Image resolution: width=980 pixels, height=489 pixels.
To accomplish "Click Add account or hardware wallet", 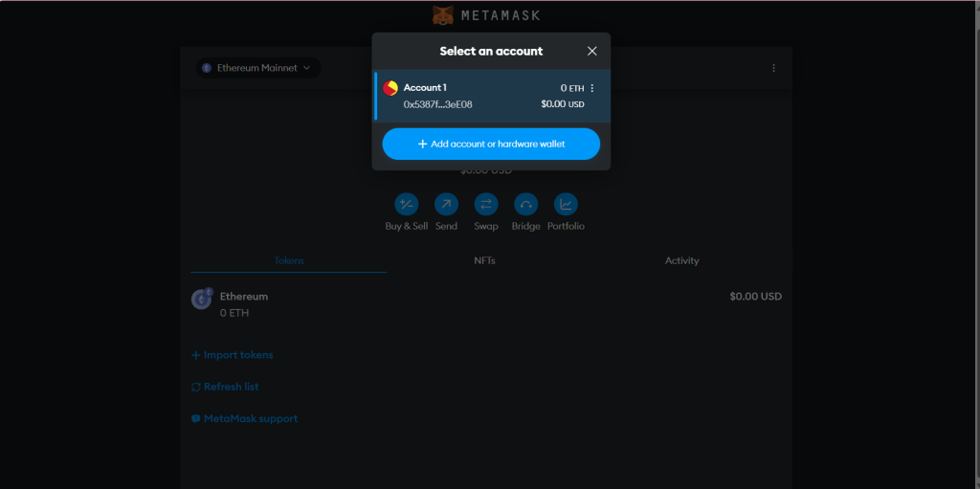I will click(x=491, y=144).
